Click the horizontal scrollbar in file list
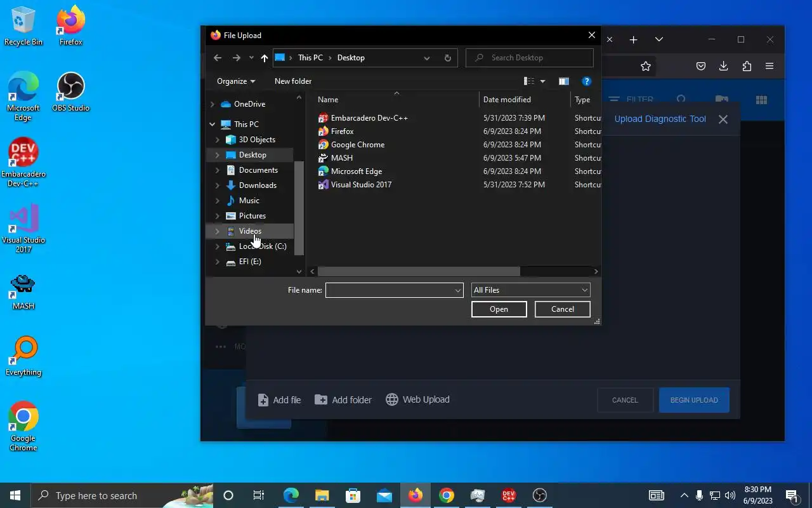 419,272
